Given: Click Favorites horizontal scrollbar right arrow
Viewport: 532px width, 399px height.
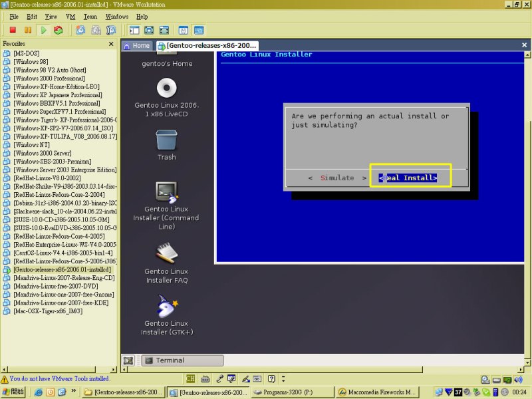Looking at the screenshot, I should point(113,369).
